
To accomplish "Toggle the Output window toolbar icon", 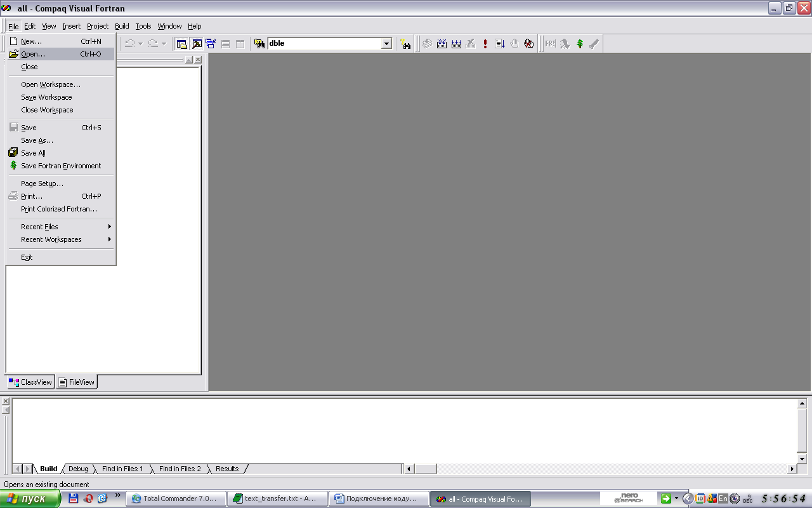I will tap(197, 44).
